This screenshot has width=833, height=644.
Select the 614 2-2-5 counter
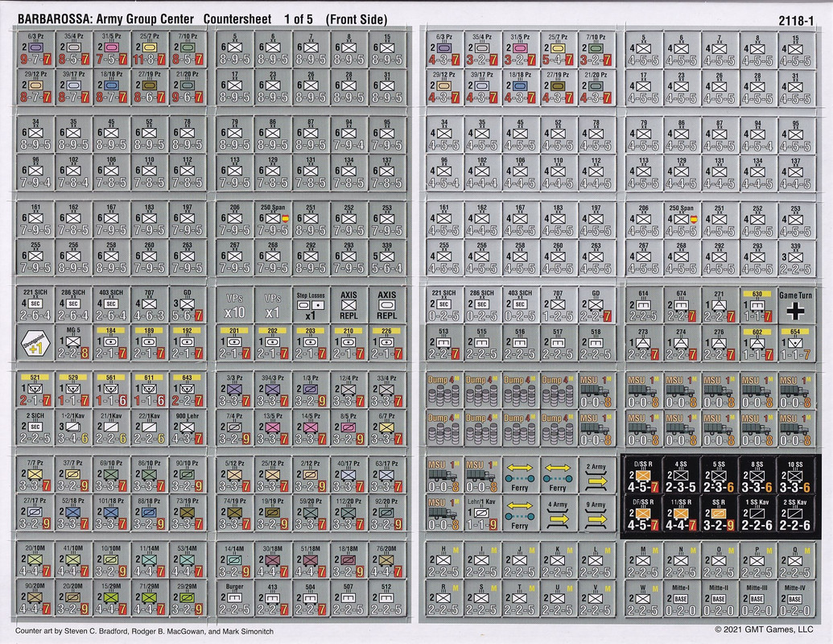[x=643, y=306]
